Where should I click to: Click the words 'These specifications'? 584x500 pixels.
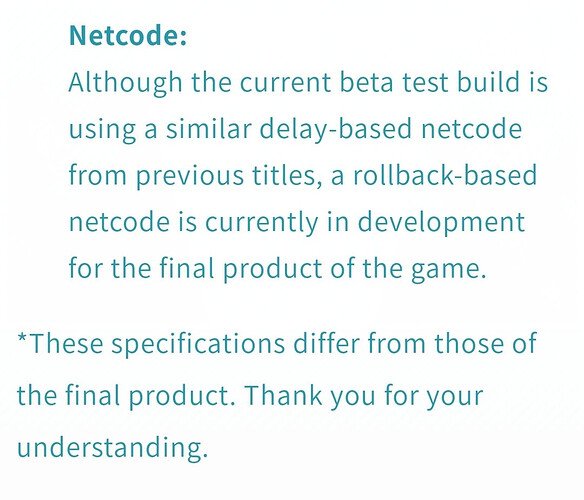point(157,344)
